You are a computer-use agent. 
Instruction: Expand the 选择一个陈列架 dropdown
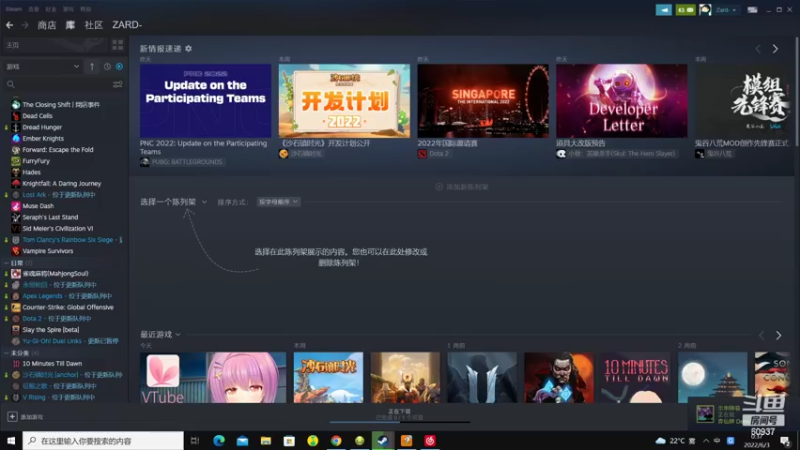click(x=173, y=202)
